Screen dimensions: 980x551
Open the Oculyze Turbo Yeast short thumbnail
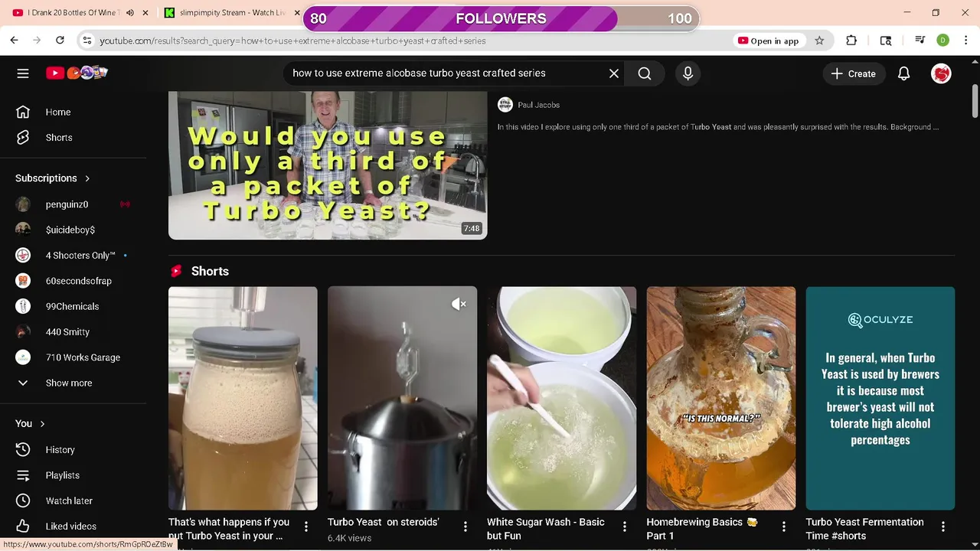pos(880,398)
